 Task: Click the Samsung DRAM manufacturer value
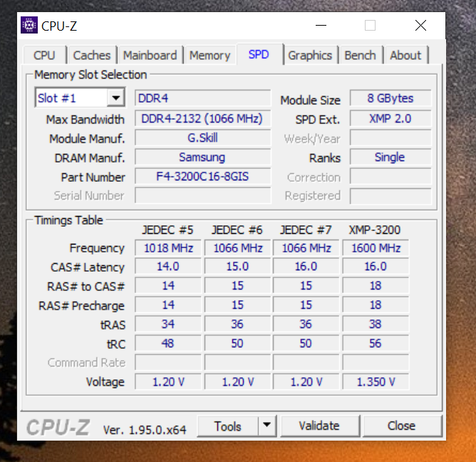[202, 158]
